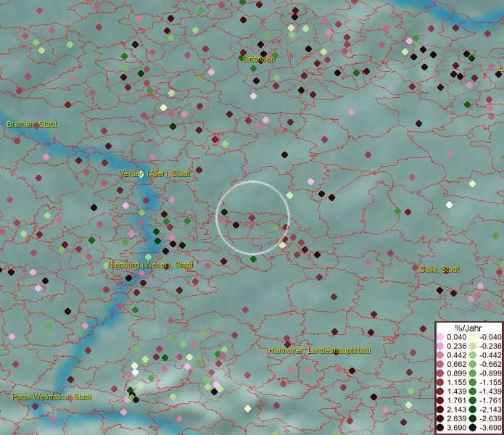The height and width of the screenshot is (435, 504).
Task: Select the -0.040 pale yellow legend swatch
Action: 471,337
